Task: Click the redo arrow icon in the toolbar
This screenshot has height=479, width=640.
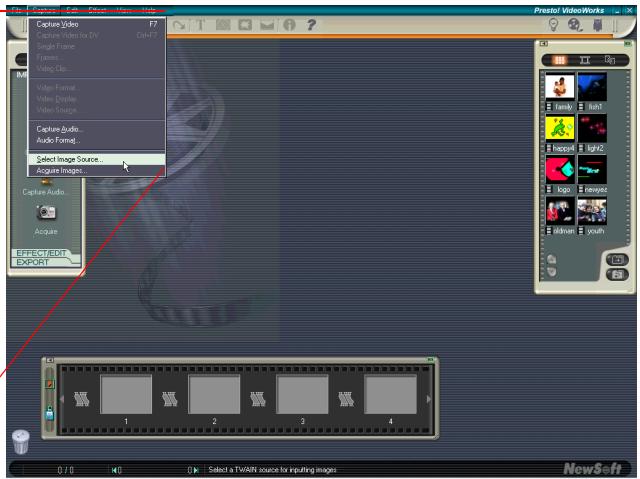Action: pos(178,25)
